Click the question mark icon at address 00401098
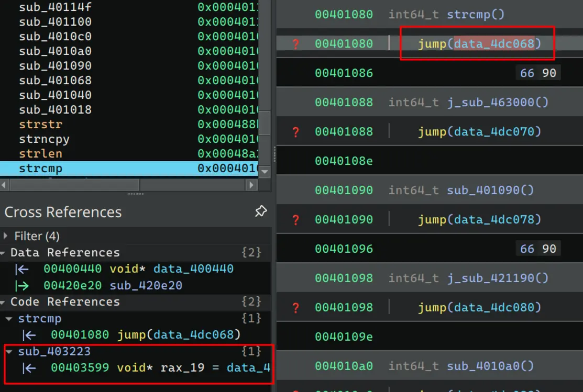The image size is (583, 392). pyautogui.click(x=295, y=308)
